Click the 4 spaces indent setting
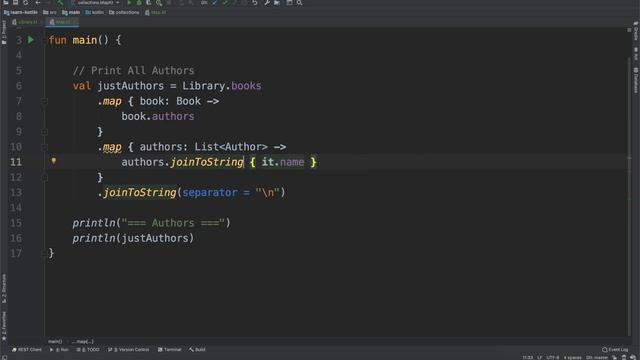Image resolution: width=640 pixels, height=360 pixels. [x=572, y=357]
